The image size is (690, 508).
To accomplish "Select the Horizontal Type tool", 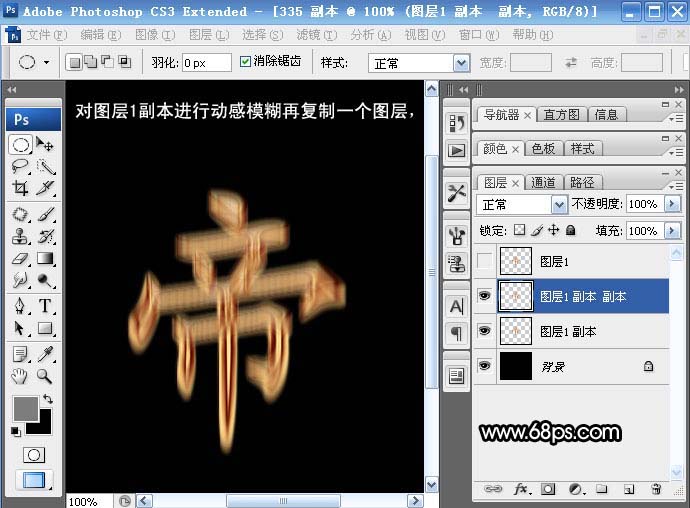I will [45, 305].
